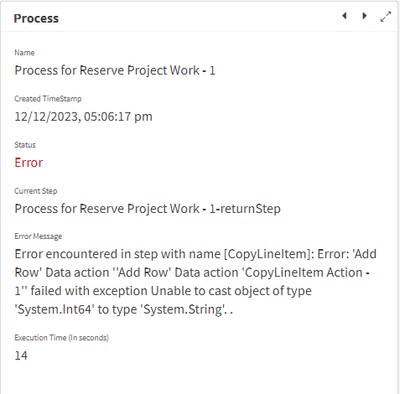Image resolution: width=400 pixels, height=394 pixels.
Task: Click the Process panel title
Action: point(36,18)
